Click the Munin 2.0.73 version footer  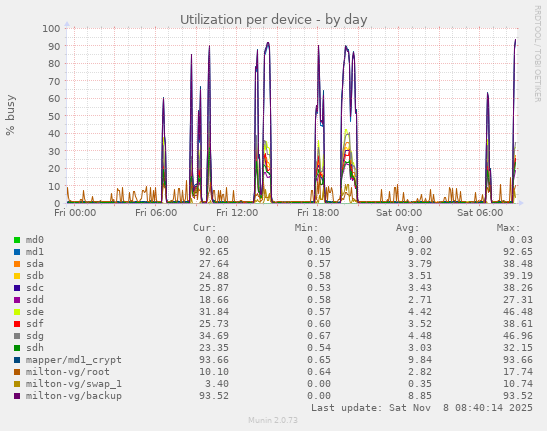click(273, 420)
